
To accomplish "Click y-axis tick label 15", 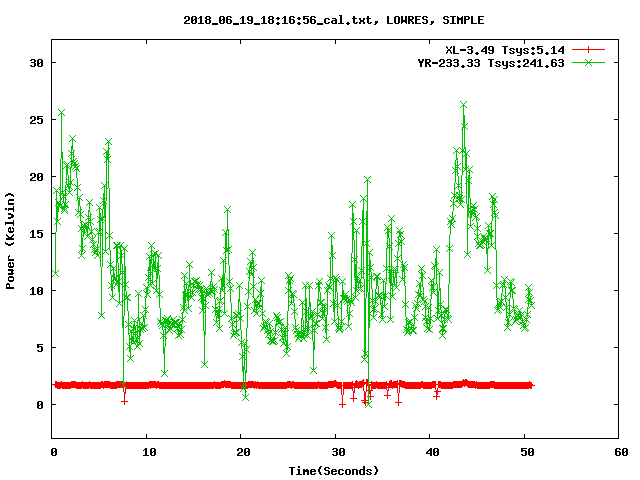I will (x=37, y=234).
